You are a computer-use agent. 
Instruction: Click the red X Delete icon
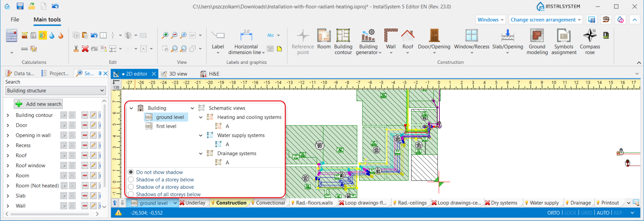coord(85,49)
